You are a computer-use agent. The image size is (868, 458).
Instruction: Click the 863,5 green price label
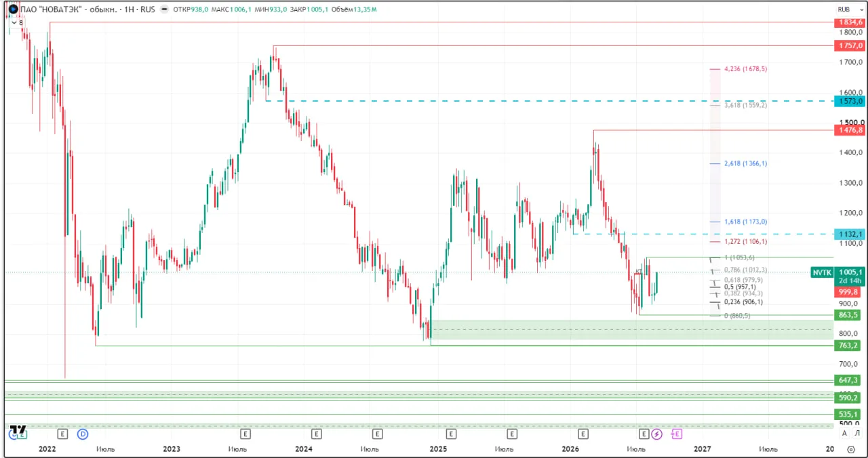pos(849,315)
